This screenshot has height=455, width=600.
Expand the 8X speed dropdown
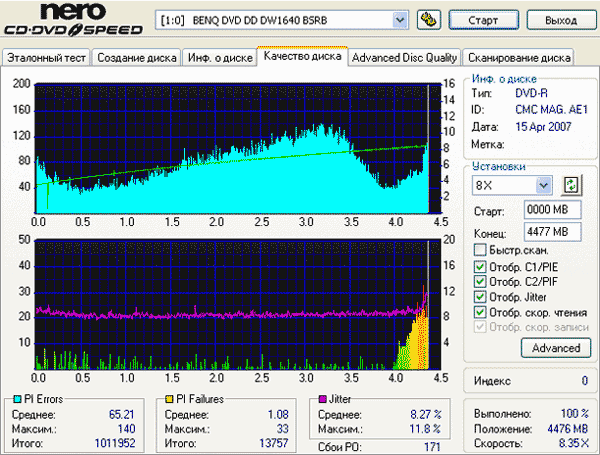coord(543,186)
